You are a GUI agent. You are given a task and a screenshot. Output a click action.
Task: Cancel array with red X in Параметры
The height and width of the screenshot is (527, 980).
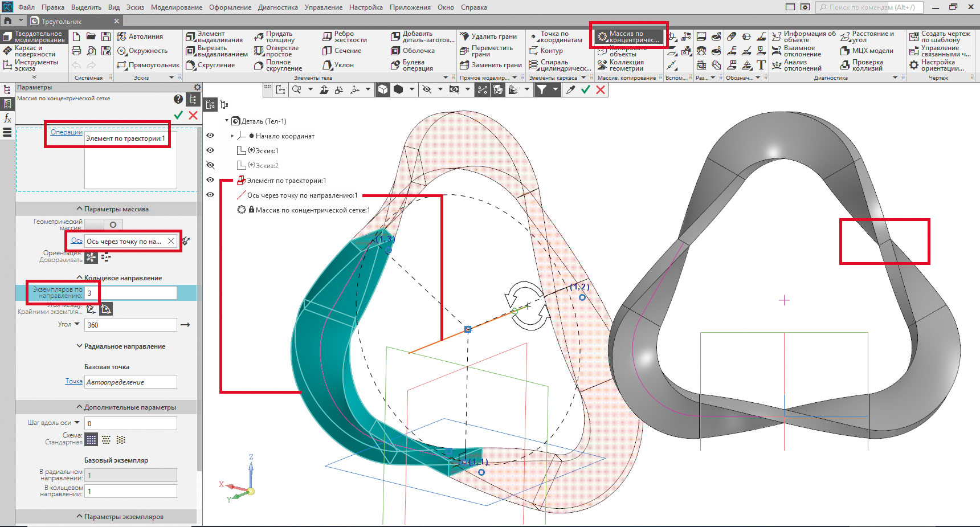coord(193,115)
